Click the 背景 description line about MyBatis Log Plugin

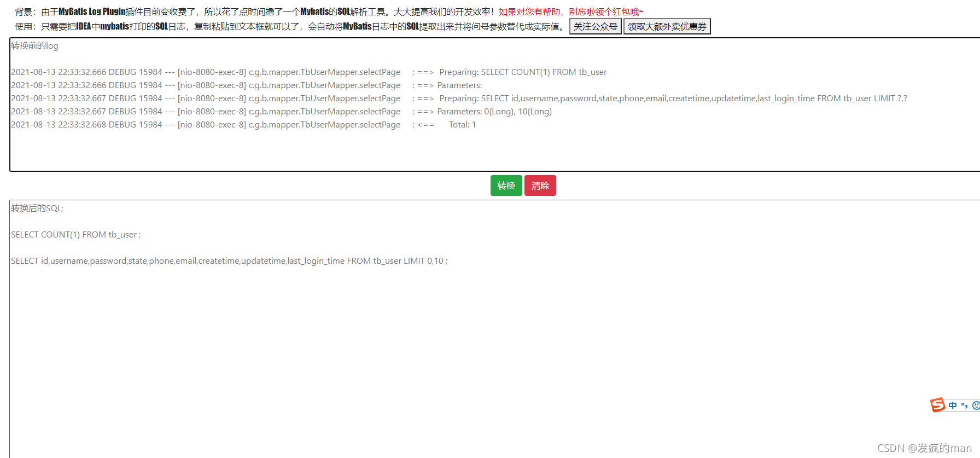[329, 11]
